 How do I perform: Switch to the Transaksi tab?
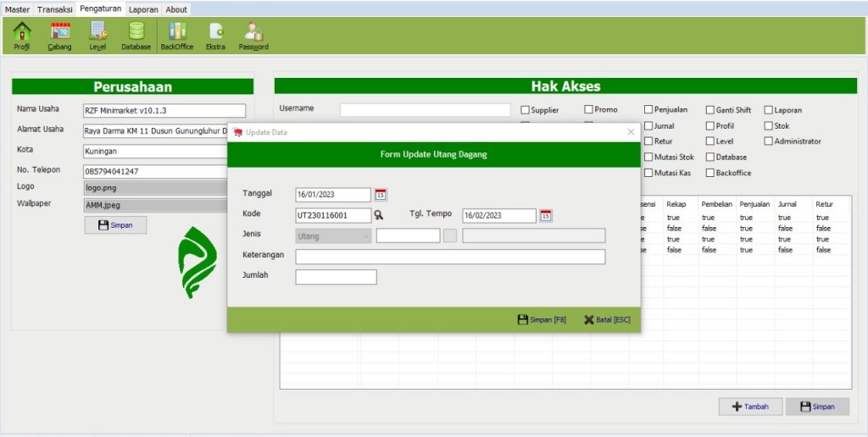point(55,9)
